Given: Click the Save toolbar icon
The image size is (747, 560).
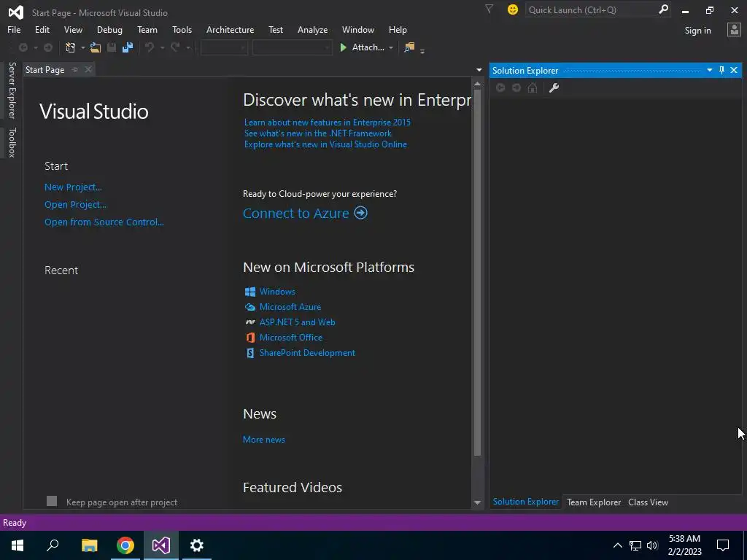Looking at the screenshot, I should [112, 47].
